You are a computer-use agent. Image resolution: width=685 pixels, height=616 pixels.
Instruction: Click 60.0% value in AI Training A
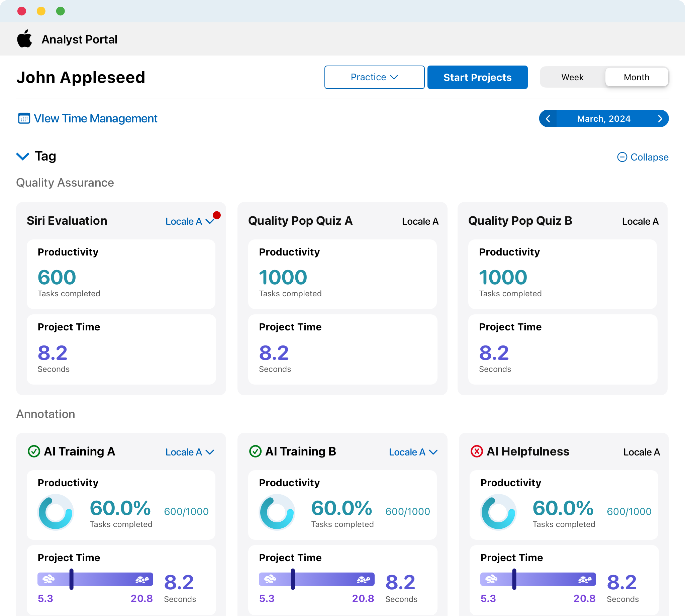coord(120,508)
